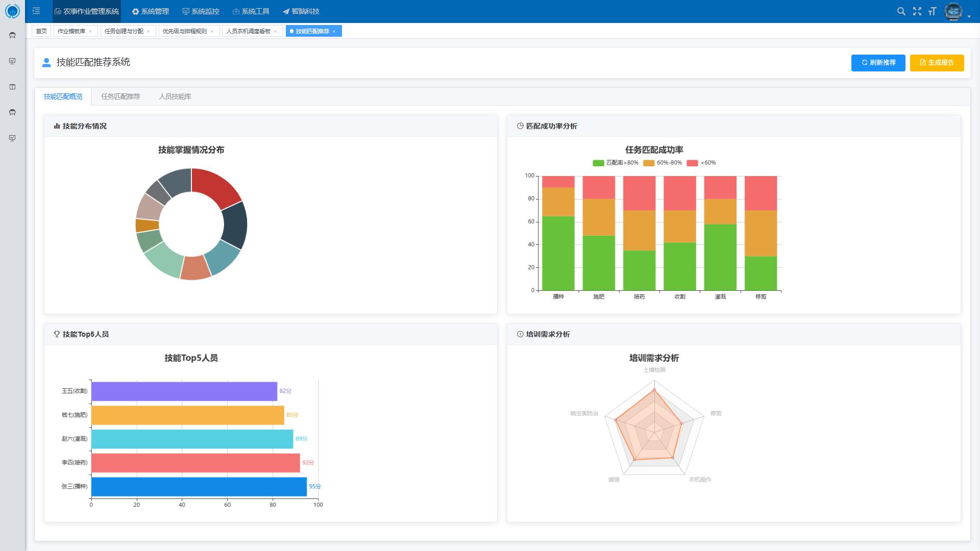980x551 pixels.
Task: Switch to the 任务匹配推荐 tab
Action: click(x=120, y=96)
